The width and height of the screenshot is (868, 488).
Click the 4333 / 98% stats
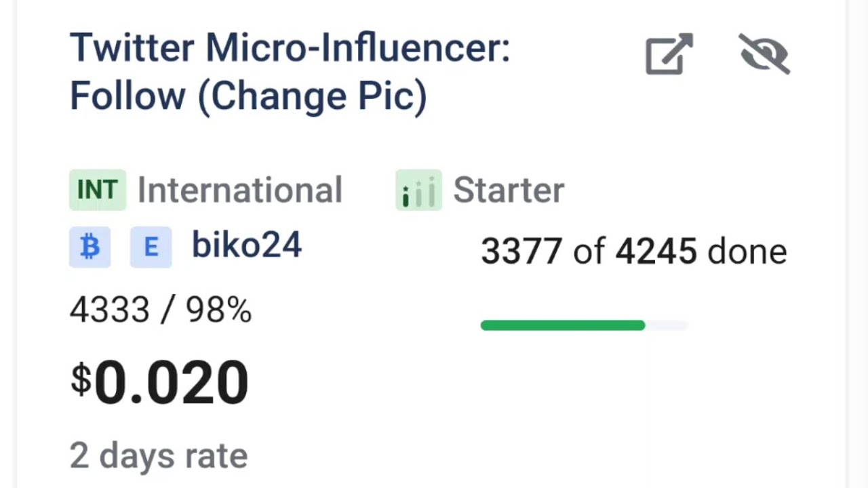coord(161,310)
